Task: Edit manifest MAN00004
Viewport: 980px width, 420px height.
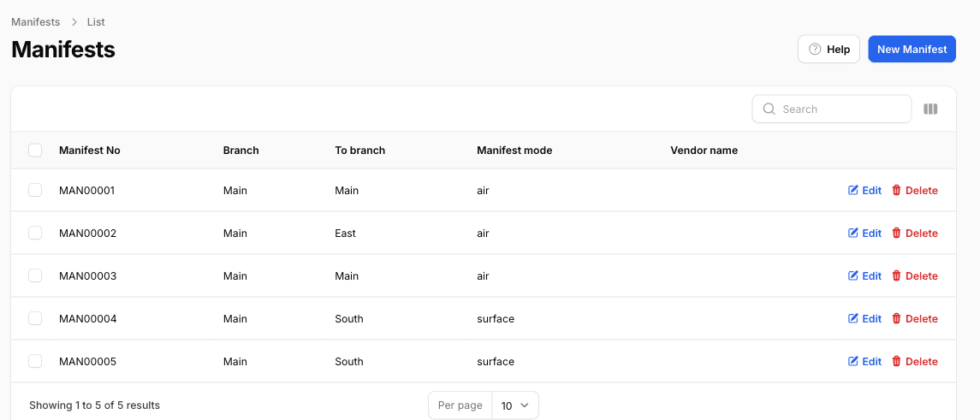Action: tap(864, 319)
